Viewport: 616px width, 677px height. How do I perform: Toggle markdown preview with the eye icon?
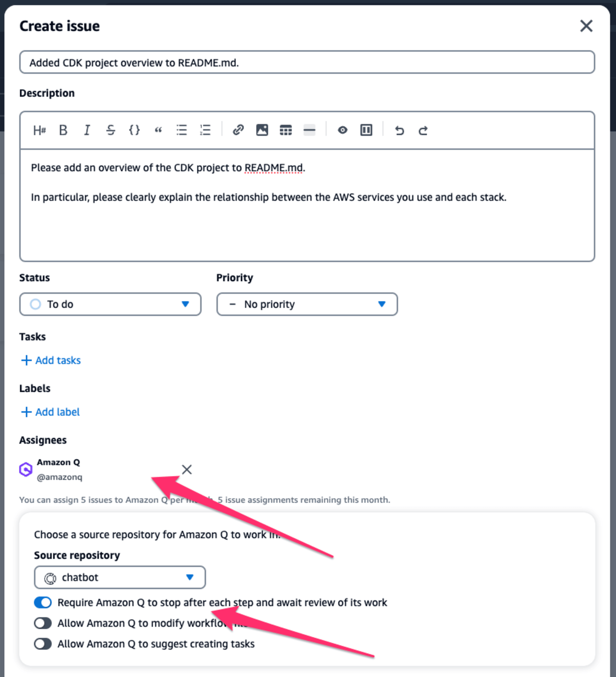point(342,130)
